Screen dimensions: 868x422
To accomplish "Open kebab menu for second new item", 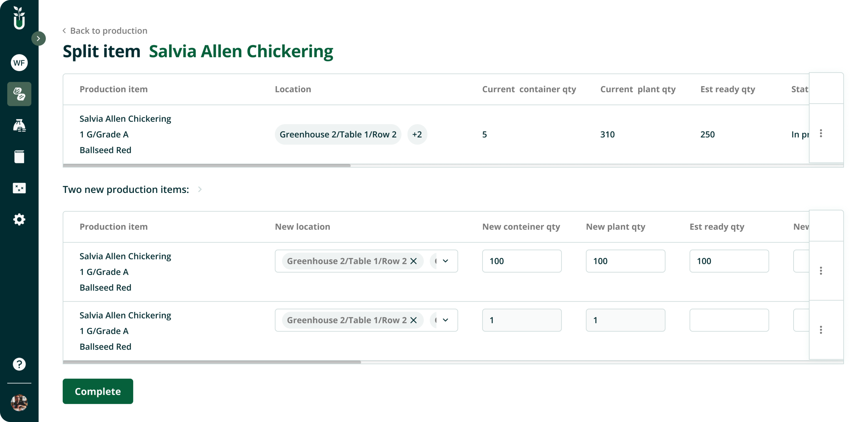I will 821,330.
